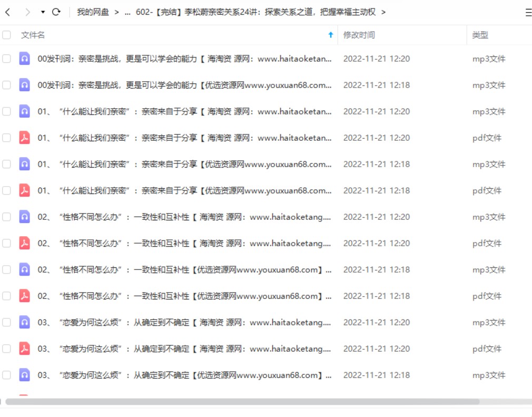Viewport: 532px width, 417px height.
Task: Check the 03 youxuan68 mp3 row
Action: [6, 375]
